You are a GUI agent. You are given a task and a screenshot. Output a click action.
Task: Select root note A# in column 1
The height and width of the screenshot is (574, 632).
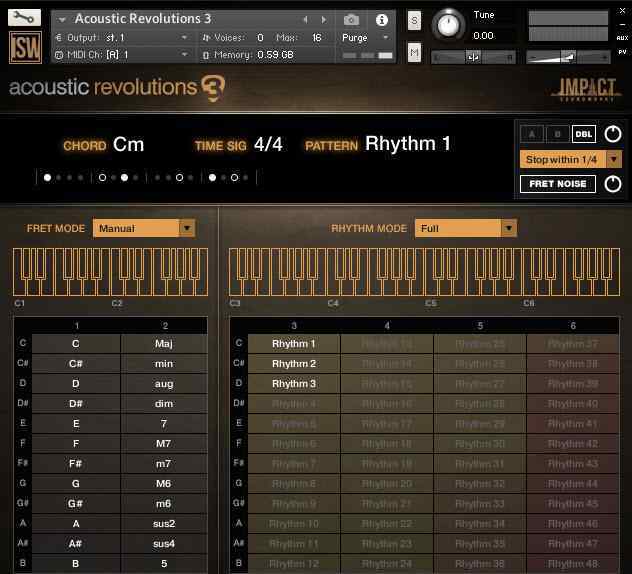point(76,543)
